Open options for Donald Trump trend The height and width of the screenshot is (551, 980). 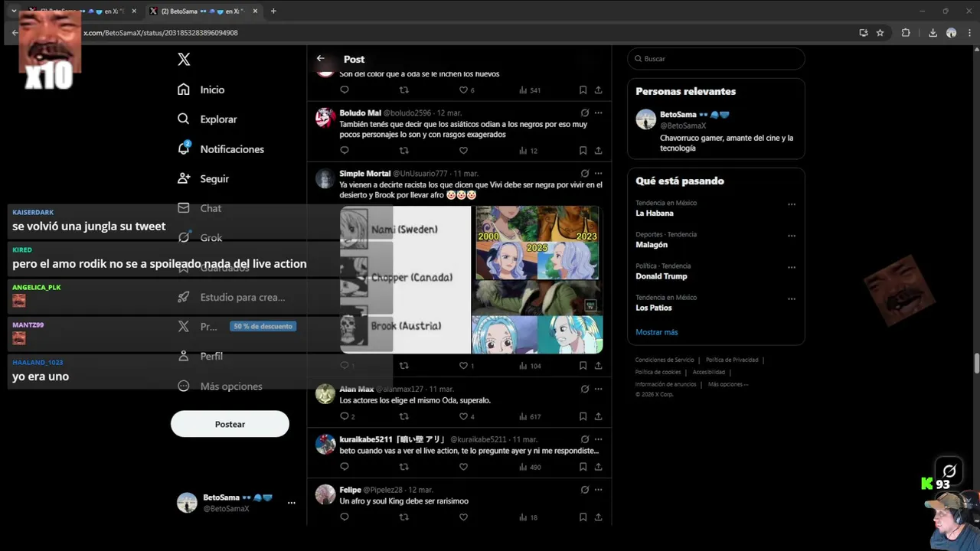(792, 267)
